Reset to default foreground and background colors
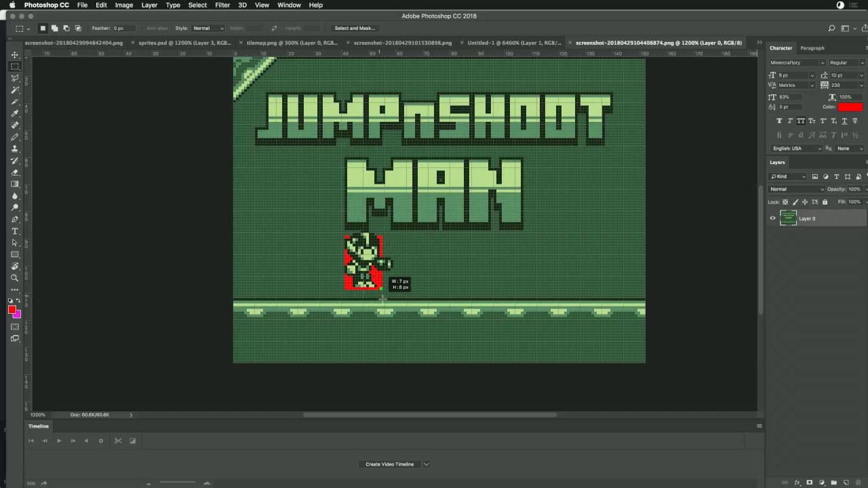 (x=11, y=300)
